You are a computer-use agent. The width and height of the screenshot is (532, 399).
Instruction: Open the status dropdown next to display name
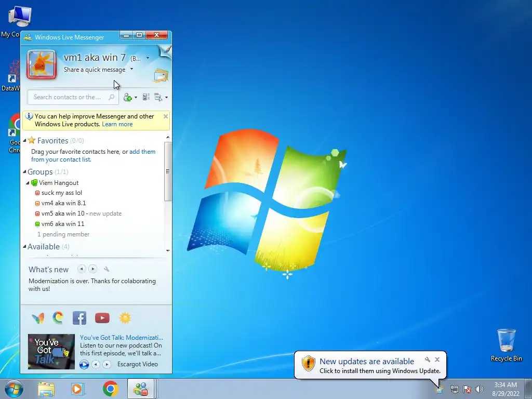[x=148, y=58]
